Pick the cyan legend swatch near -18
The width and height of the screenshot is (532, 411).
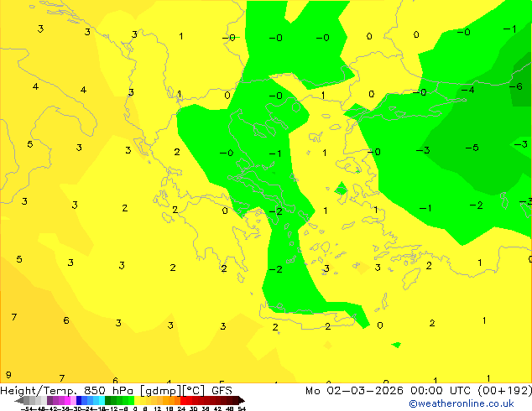pyautogui.click(x=102, y=400)
